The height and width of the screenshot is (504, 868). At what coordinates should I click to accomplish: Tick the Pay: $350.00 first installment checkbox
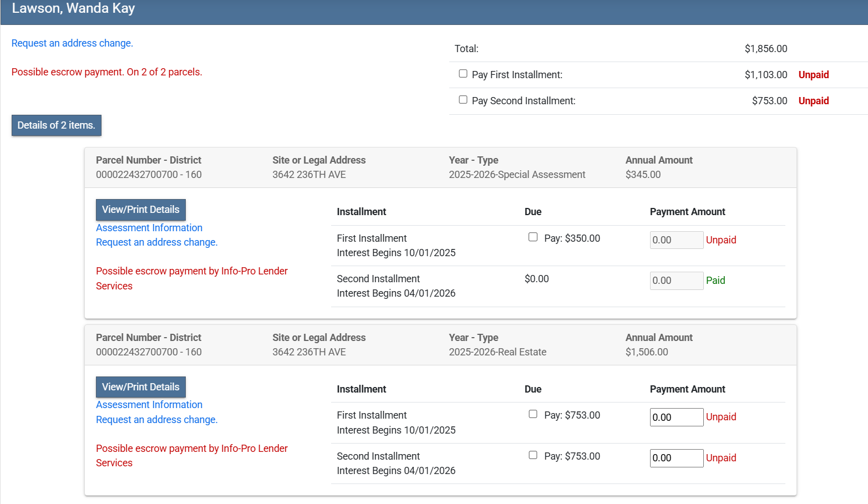coord(533,237)
